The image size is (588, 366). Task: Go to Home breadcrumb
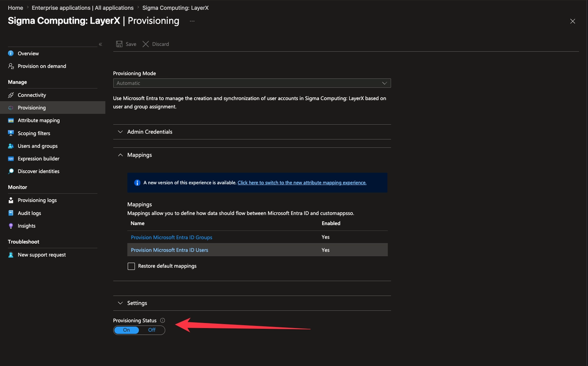[x=16, y=8]
